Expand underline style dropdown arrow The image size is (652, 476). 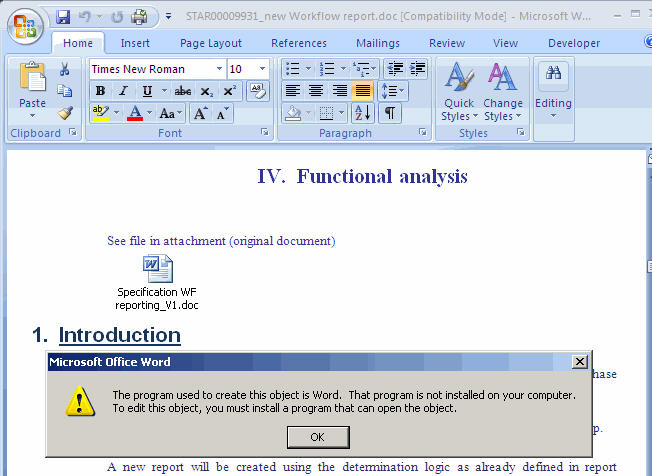(x=164, y=91)
